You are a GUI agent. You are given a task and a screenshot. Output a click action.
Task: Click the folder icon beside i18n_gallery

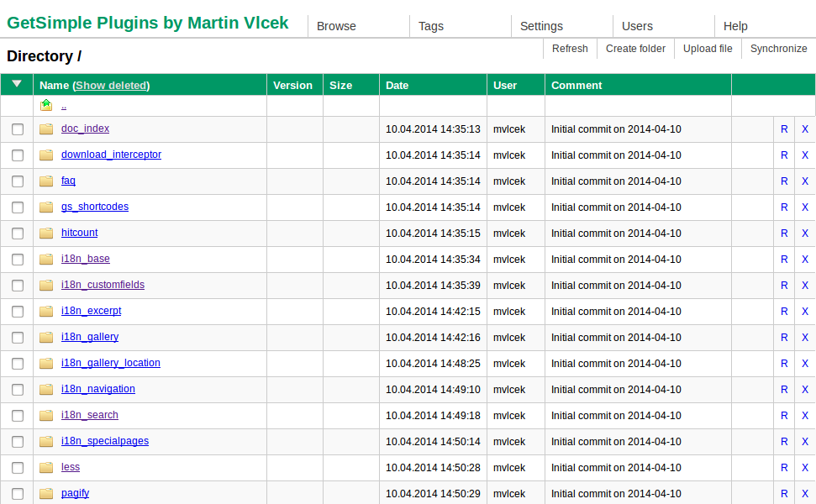46,338
